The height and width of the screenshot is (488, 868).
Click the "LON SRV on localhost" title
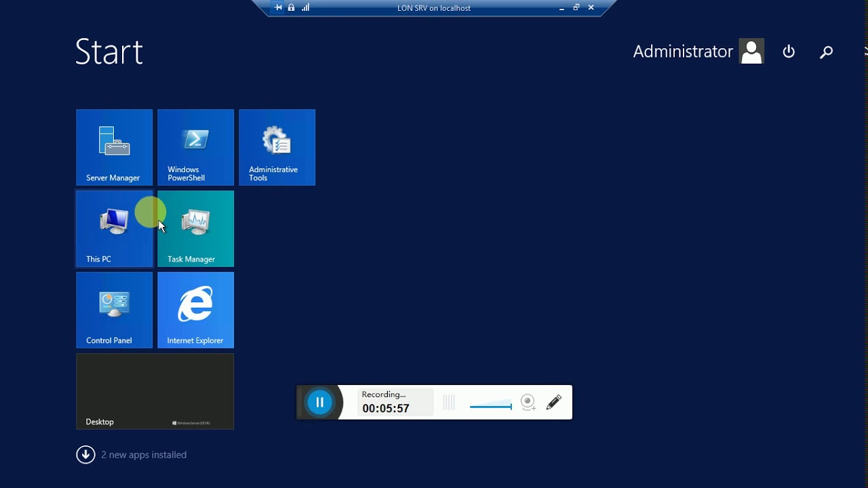[x=434, y=8]
